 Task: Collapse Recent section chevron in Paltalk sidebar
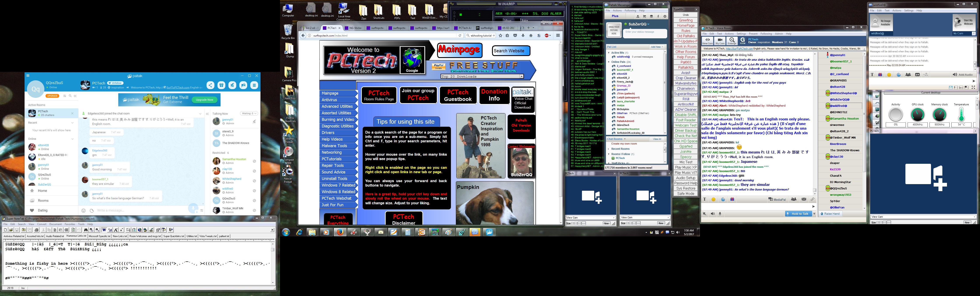72,123
